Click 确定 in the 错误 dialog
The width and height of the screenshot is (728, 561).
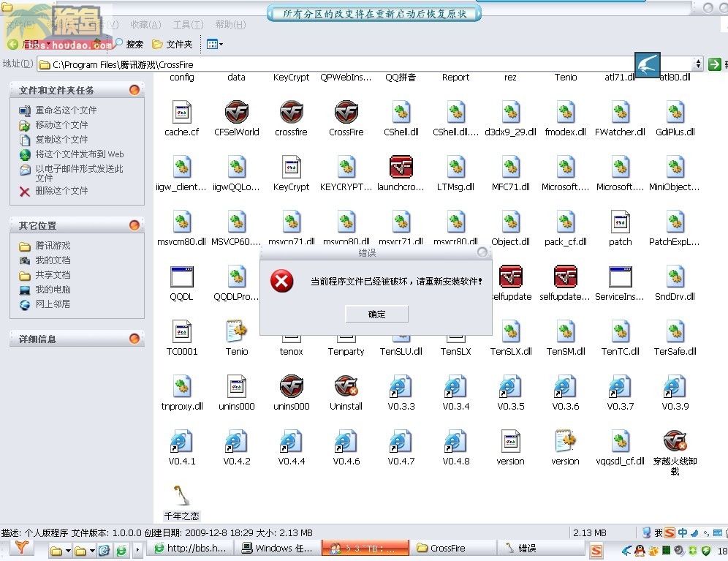(x=376, y=315)
